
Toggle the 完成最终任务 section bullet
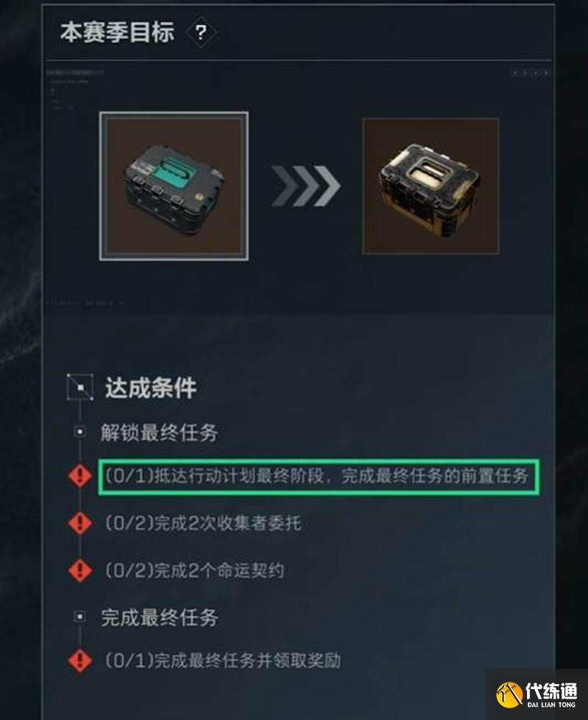click(80, 616)
